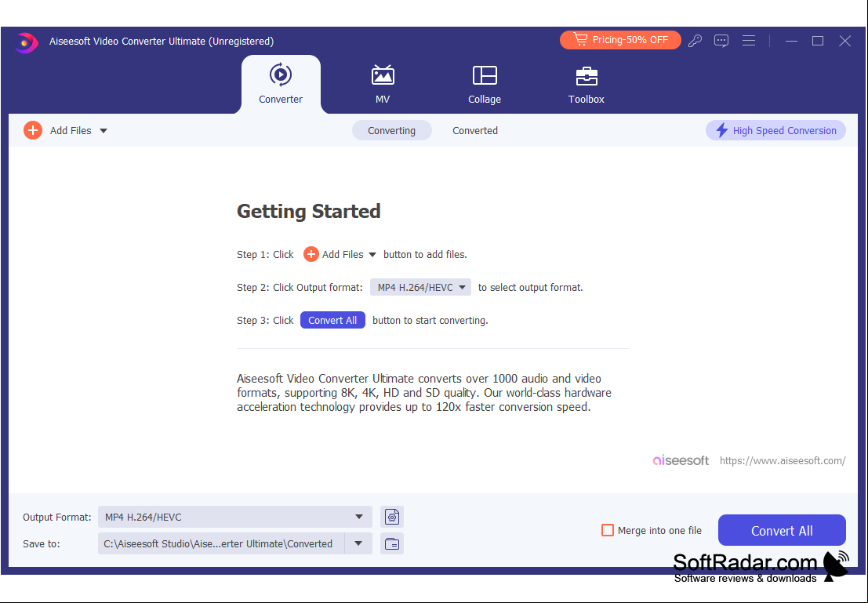Click the orange plus Add Files icon in toolbar

pyautogui.click(x=33, y=131)
